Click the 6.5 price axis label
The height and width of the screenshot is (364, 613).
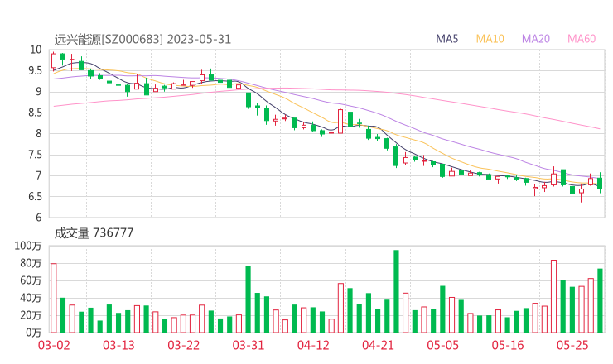[35, 196]
